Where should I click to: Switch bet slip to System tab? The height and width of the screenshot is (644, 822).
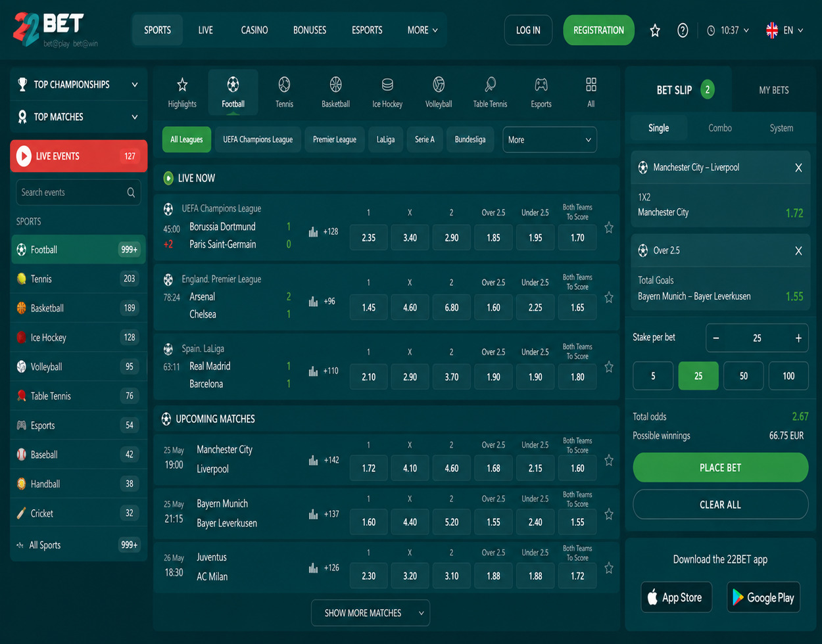coord(781,128)
